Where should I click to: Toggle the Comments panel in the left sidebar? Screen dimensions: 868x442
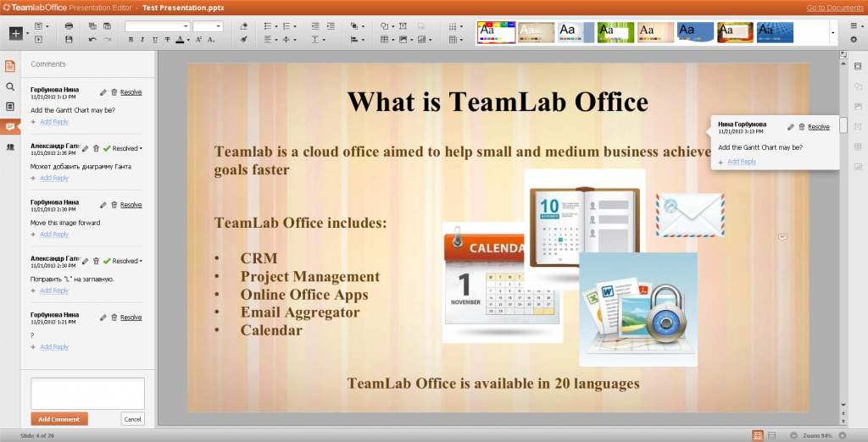[x=10, y=127]
